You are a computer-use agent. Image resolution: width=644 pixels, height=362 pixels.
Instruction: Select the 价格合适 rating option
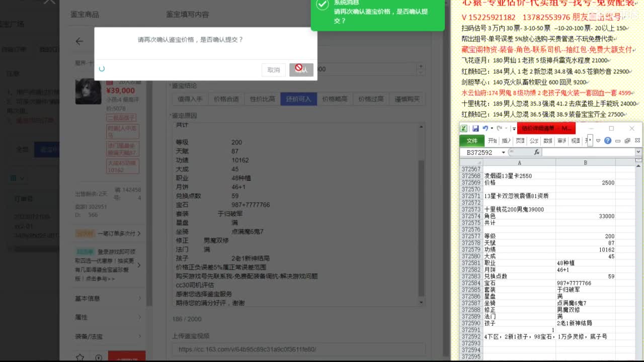click(225, 99)
